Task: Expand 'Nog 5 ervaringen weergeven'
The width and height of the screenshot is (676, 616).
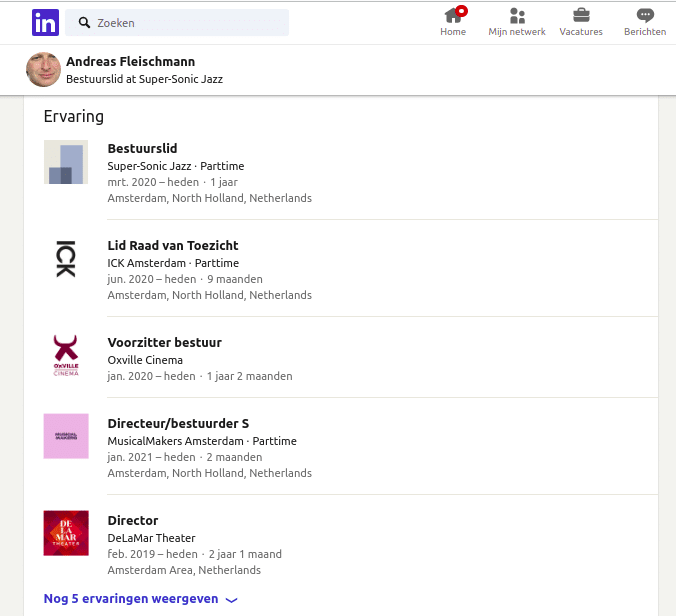Action: point(141,599)
